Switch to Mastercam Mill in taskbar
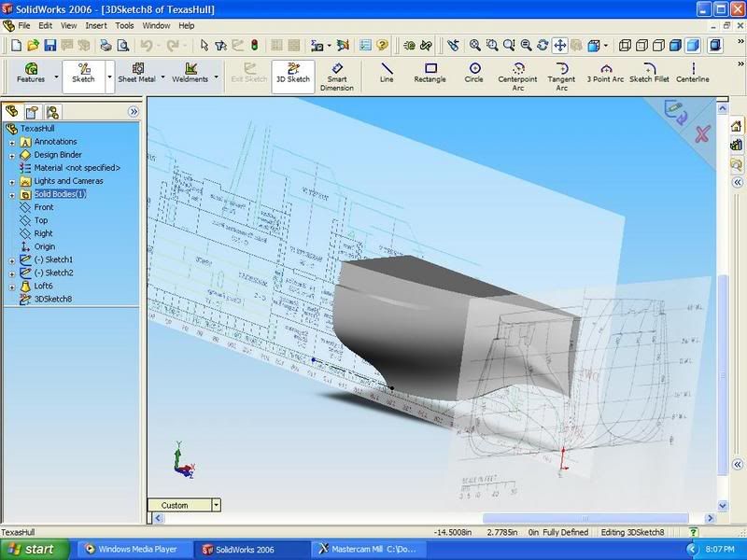747x560 pixels. click(368, 549)
